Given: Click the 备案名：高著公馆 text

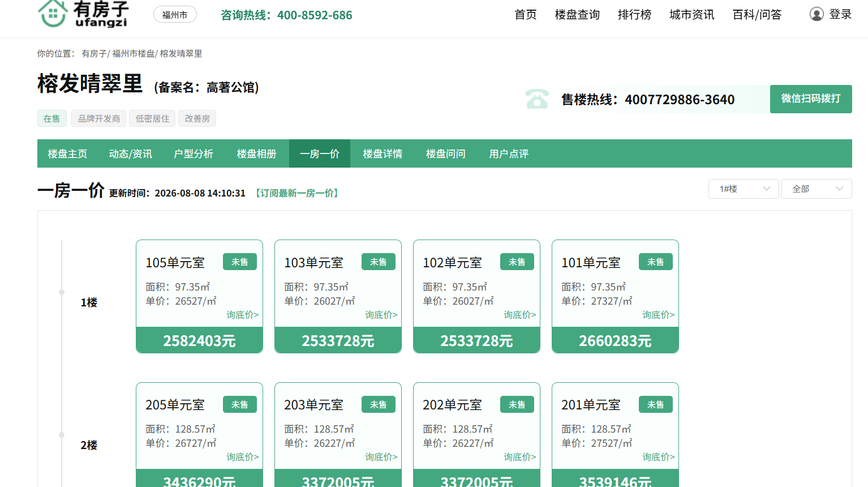Looking at the screenshot, I should (207, 87).
